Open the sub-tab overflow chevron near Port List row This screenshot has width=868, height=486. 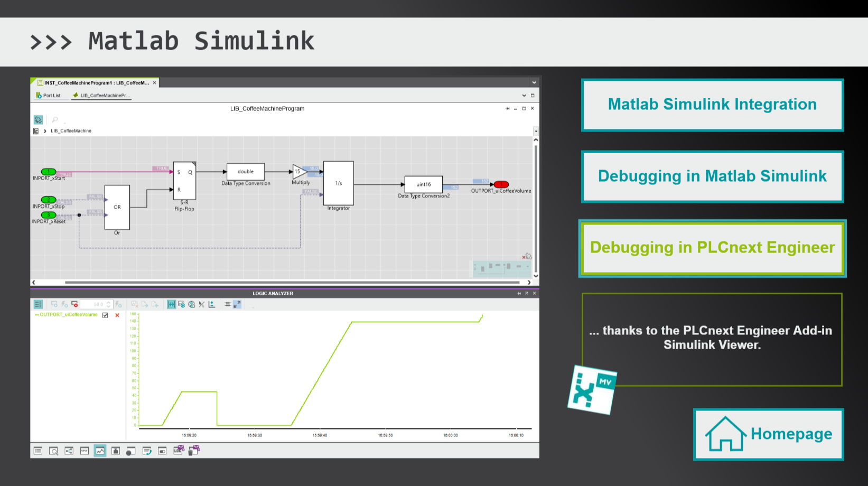(524, 96)
